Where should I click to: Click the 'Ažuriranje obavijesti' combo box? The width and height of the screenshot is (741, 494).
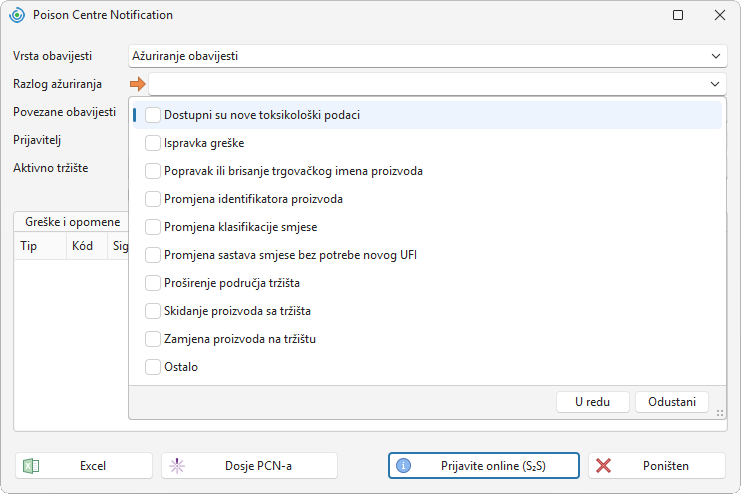(428, 56)
